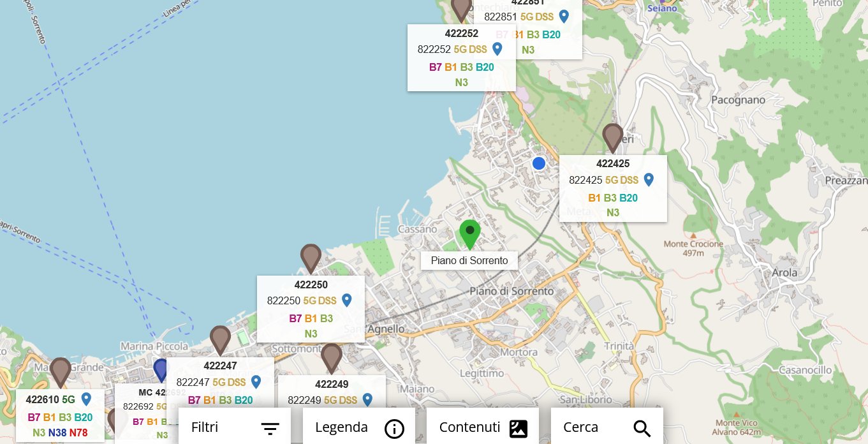Select the brown tower marker above 422249

point(332,357)
